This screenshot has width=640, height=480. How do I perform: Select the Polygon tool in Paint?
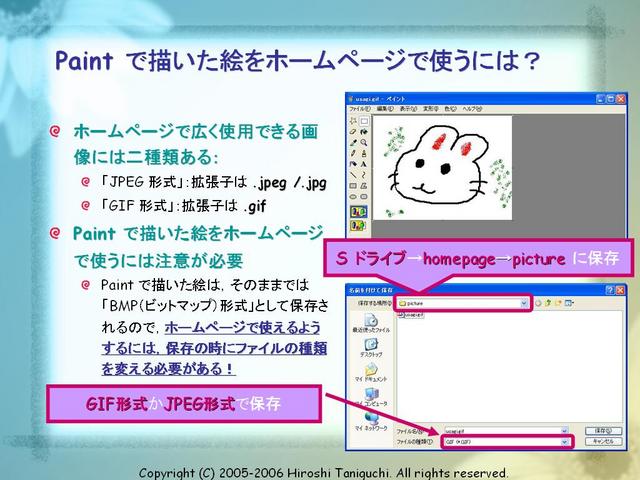tap(364, 186)
